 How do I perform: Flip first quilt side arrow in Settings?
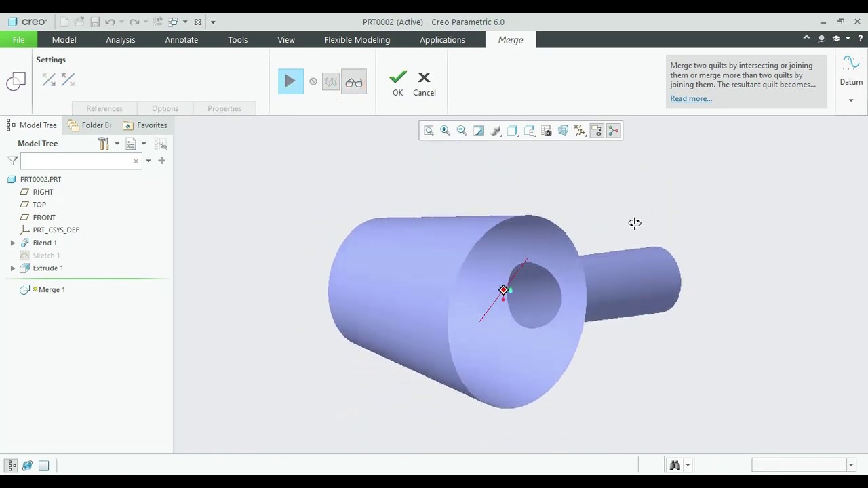pyautogui.click(x=49, y=80)
